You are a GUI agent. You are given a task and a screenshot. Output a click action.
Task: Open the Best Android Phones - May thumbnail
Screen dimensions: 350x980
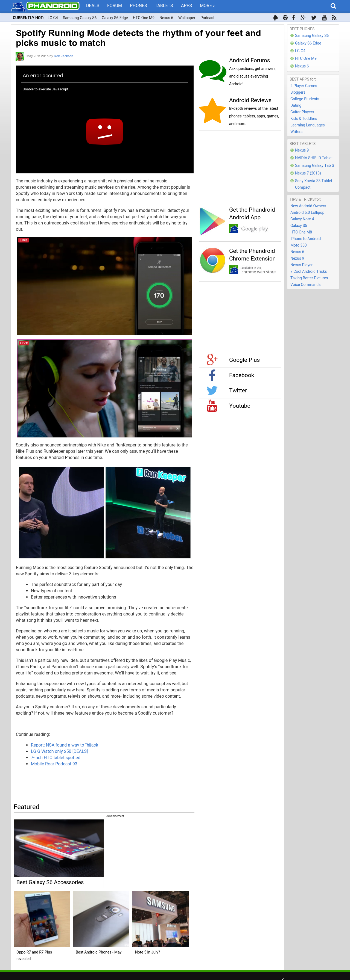point(101,919)
